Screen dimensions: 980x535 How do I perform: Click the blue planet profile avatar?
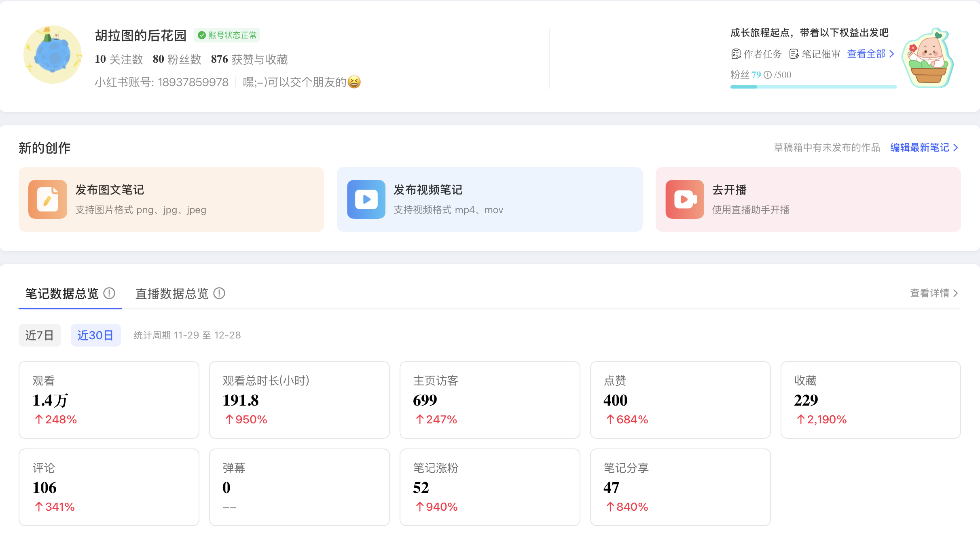point(53,55)
